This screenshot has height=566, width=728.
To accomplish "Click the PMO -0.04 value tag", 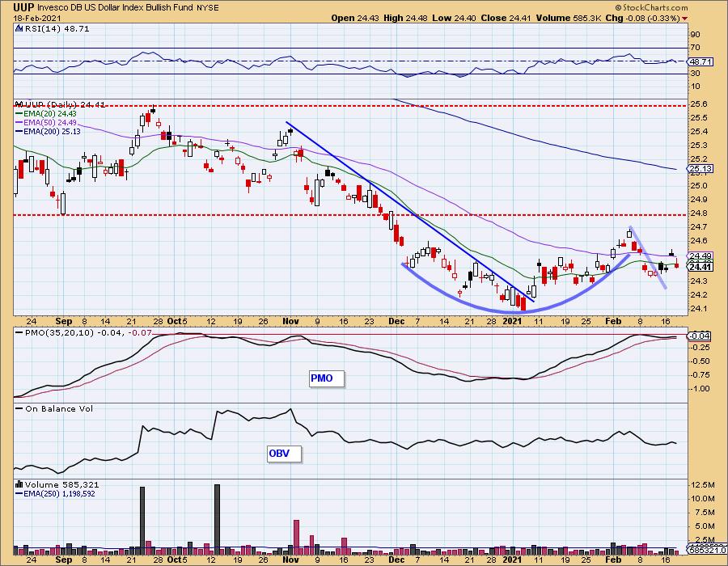I will click(x=700, y=336).
